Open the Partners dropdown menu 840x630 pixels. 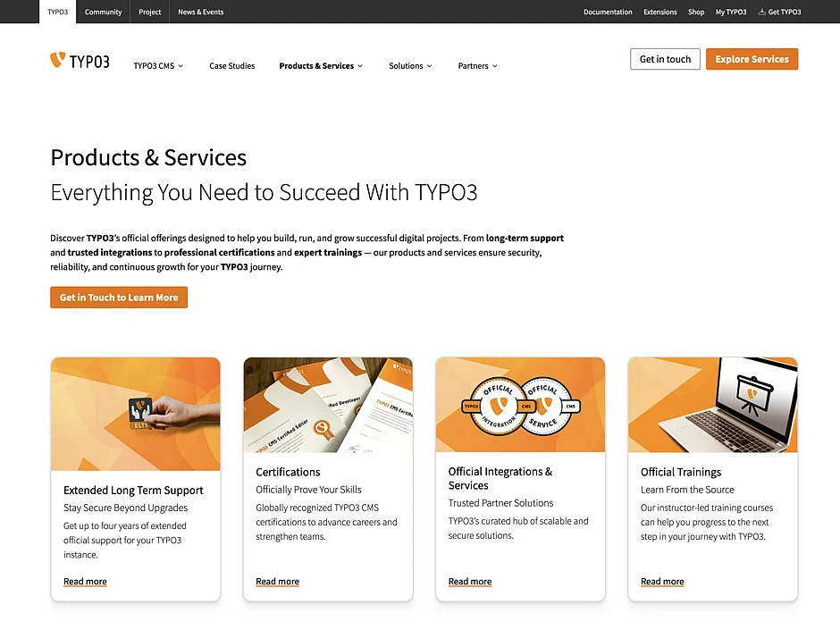click(478, 66)
